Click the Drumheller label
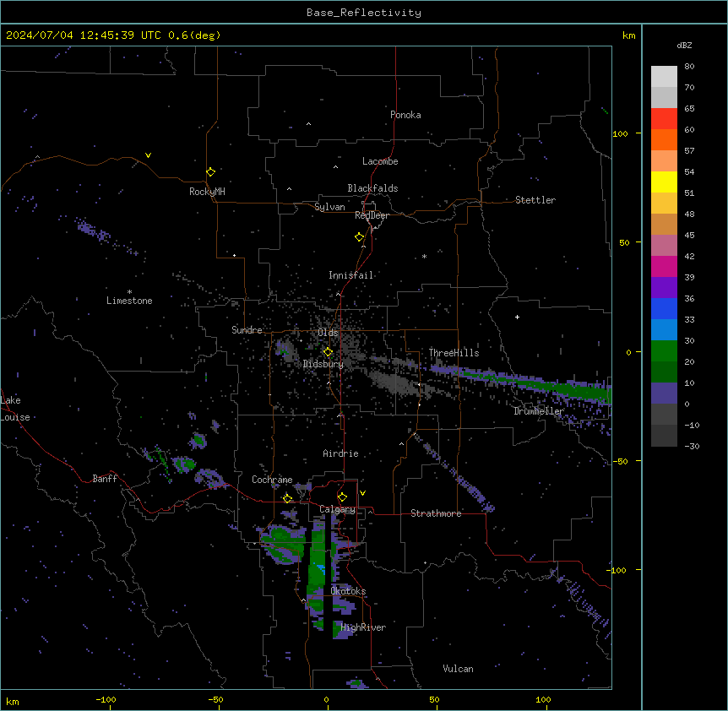The width and height of the screenshot is (728, 711). click(x=539, y=411)
